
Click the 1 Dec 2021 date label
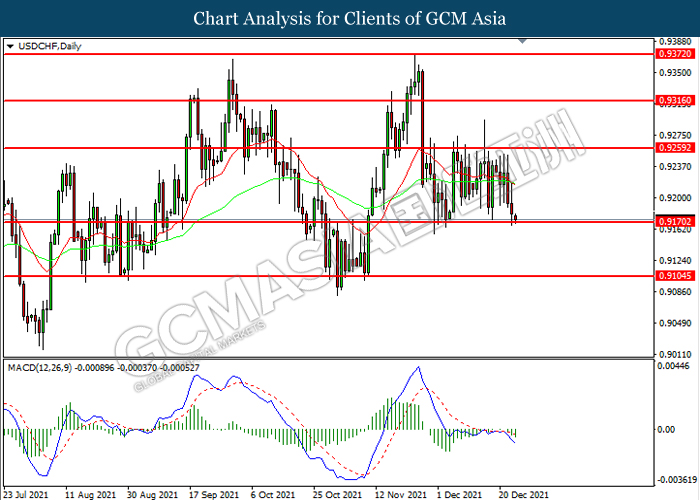pos(459,495)
